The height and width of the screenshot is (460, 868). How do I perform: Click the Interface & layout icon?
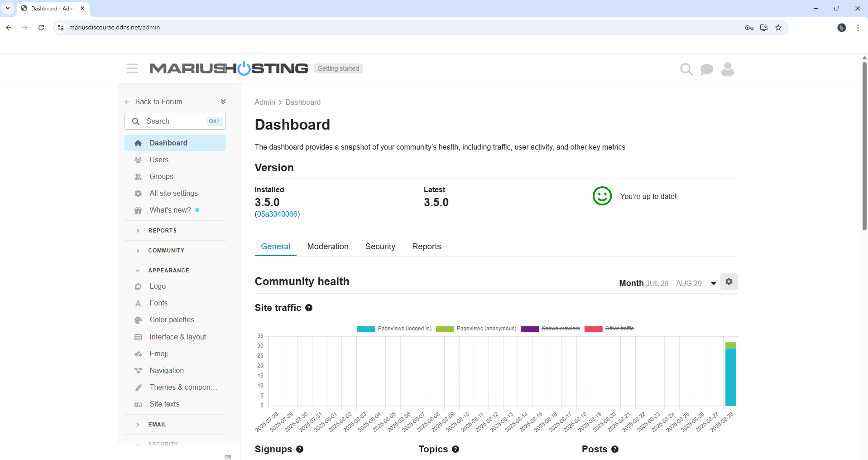(x=138, y=337)
